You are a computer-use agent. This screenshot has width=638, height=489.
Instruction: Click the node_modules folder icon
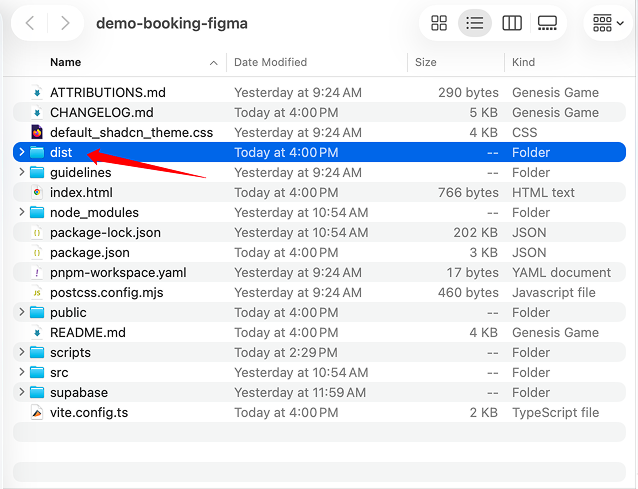pos(37,212)
